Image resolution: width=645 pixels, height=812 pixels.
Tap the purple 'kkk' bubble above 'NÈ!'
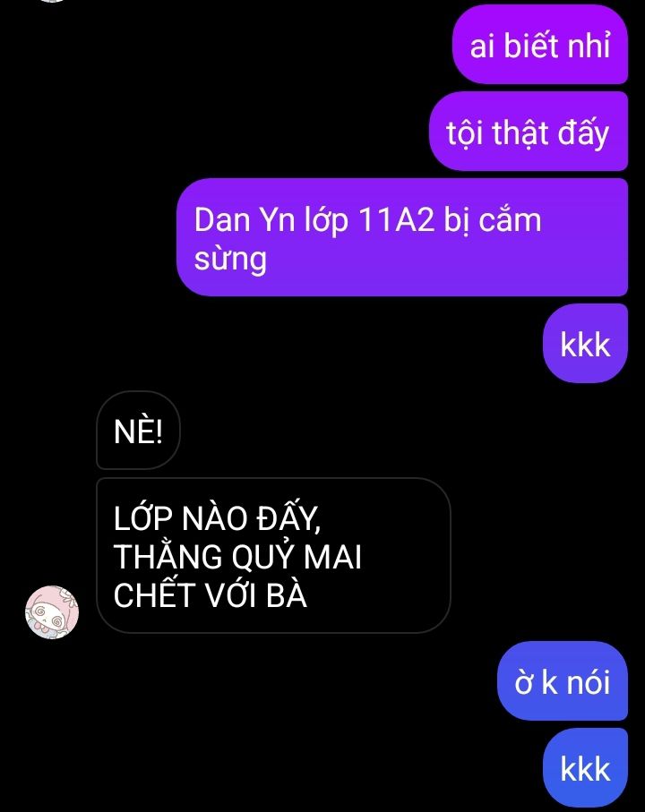585,344
